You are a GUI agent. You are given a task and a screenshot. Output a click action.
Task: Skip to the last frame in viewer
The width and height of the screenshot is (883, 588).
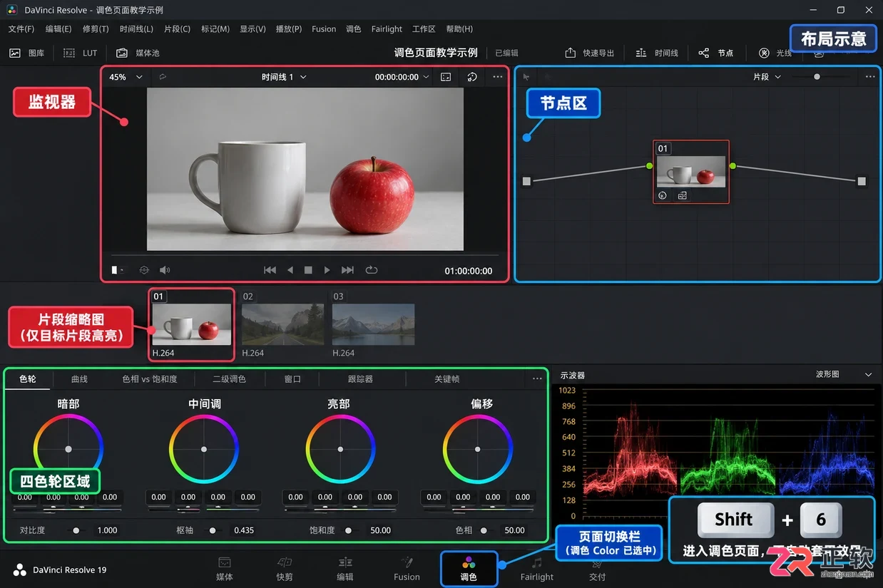[x=347, y=270]
